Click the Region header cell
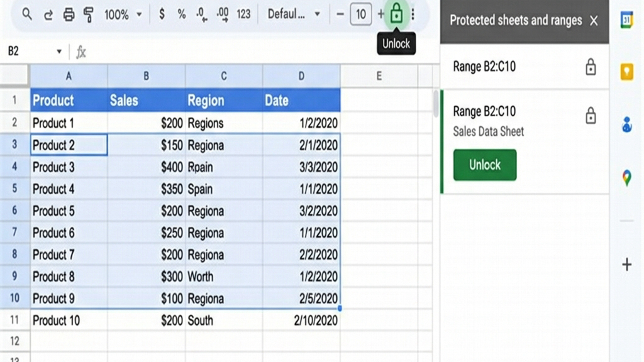The width and height of the screenshot is (644, 362). (224, 100)
